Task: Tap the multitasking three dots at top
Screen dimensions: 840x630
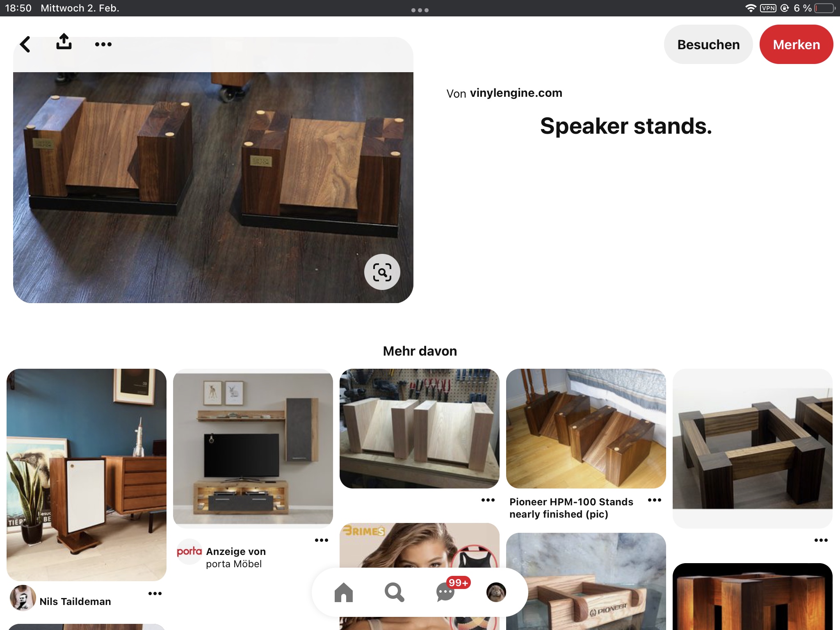Action: click(x=420, y=10)
